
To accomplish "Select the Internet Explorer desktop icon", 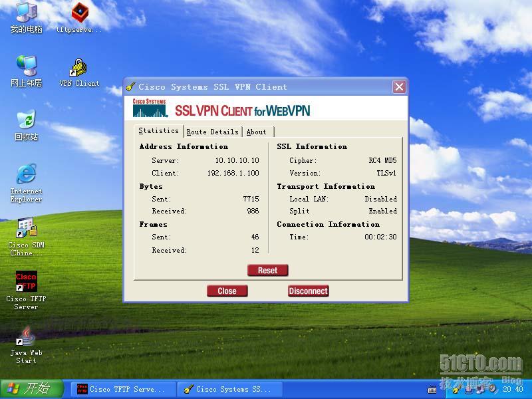I will (x=27, y=184).
